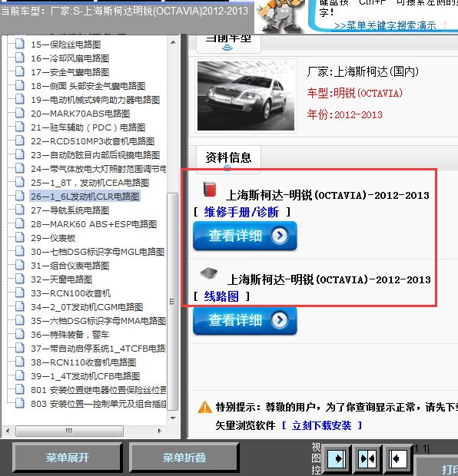Viewport: 458px width, 476px height.
Task: Select 34—2_0T发动机CGM电路图
Action: click(x=87, y=307)
